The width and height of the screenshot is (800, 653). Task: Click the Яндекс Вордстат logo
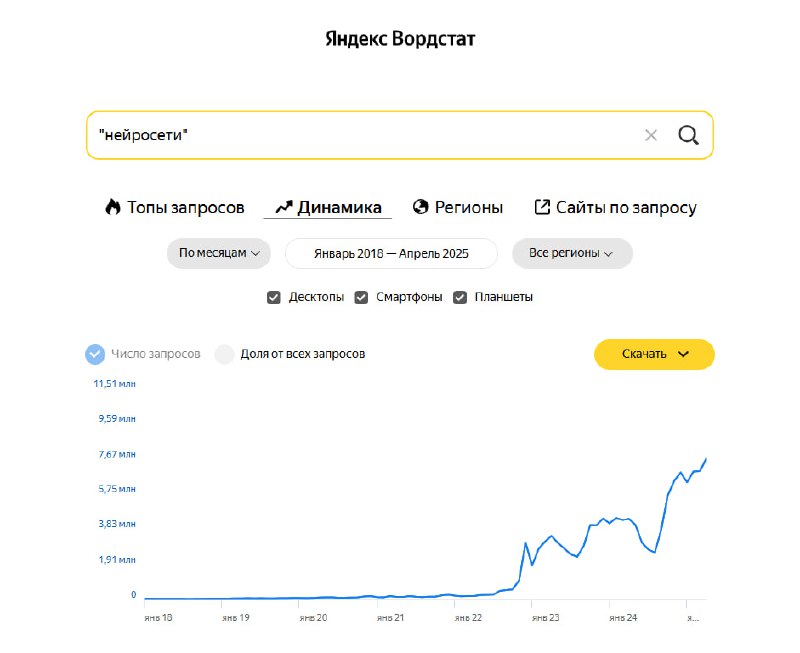click(x=401, y=39)
